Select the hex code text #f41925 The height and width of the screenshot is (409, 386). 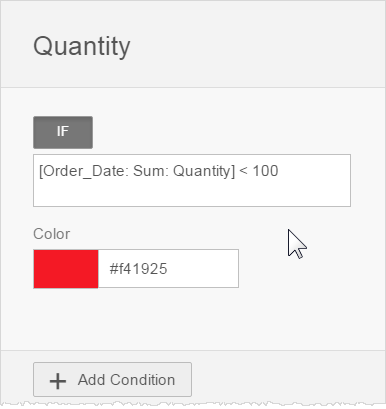[138, 269]
